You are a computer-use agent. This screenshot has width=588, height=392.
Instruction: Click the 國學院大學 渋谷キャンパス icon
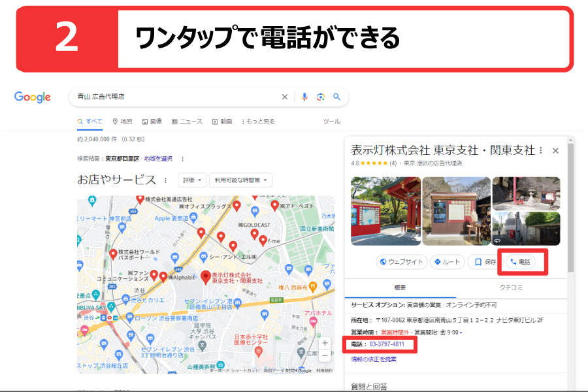[x=203, y=346]
